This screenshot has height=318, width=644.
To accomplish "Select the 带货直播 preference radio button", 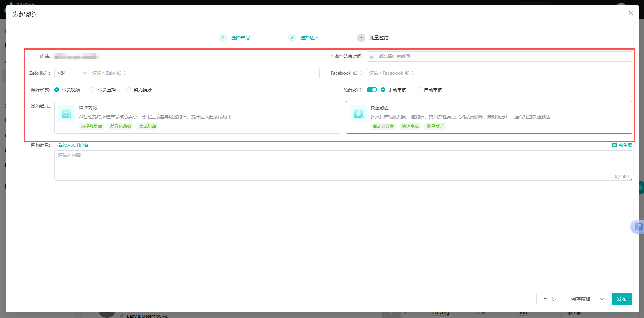I will pyautogui.click(x=93, y=89).
